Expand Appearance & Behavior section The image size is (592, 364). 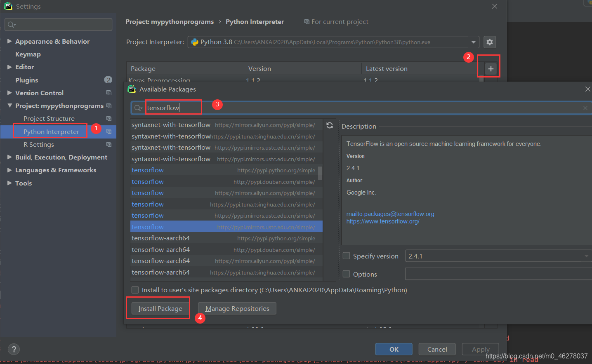click(x=9, y=41)
